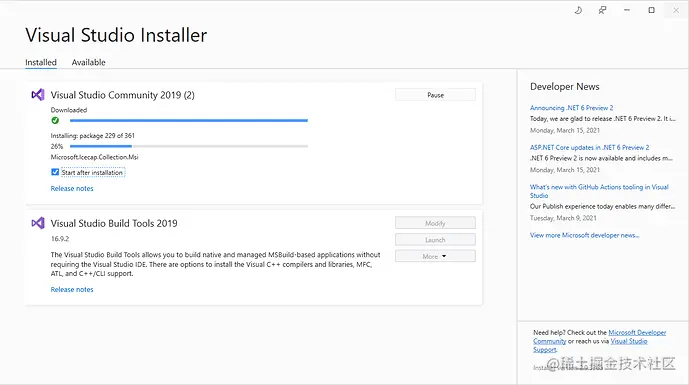This screenshot has height=385, width=689.
Task: Open Microsoft Developer Community link
Action: point(637,333)
